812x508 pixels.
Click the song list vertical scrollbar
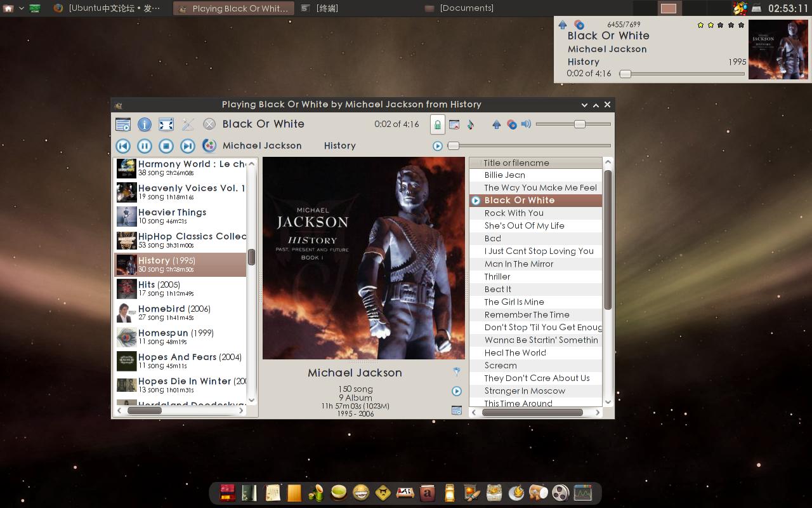pos(608,240)
